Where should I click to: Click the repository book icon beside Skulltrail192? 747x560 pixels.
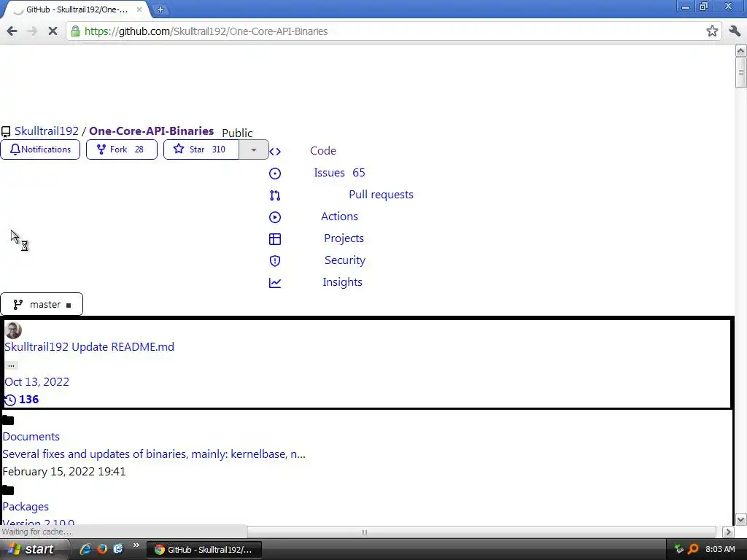(x=6, y=131)
